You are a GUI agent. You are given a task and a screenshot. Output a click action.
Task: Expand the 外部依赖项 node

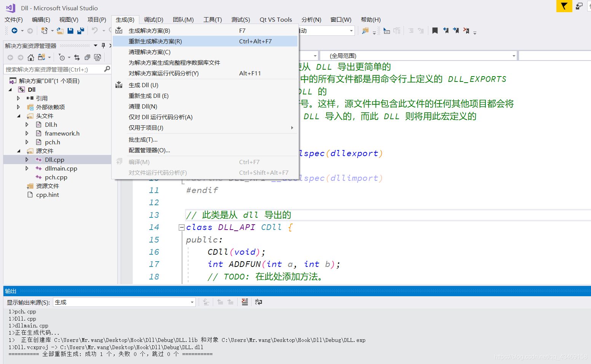pos(18,107)
